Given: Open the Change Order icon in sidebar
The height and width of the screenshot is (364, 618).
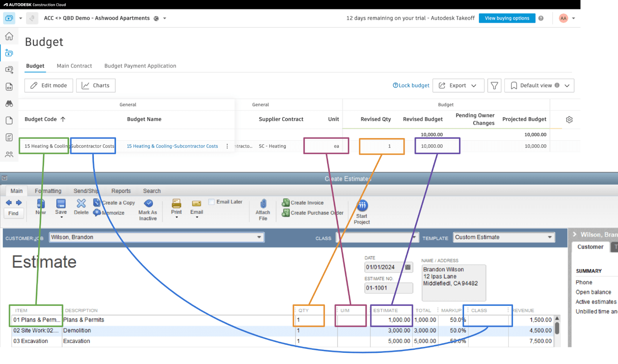Looking at the screenshot, I should point(9,87).
